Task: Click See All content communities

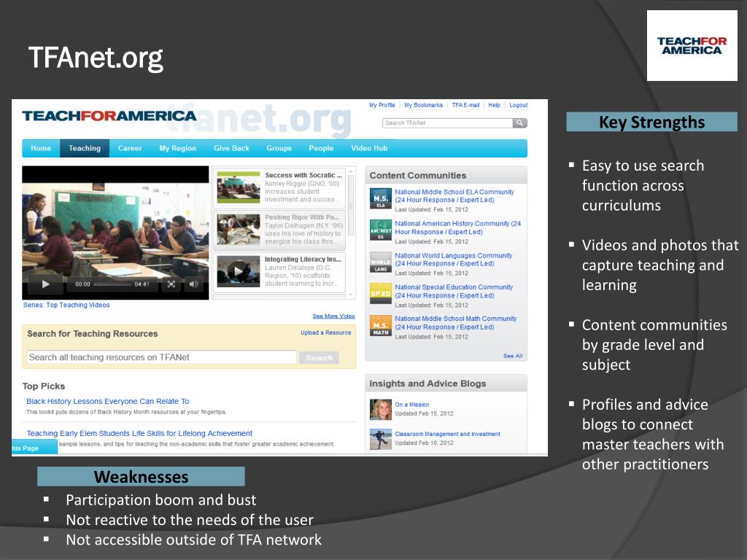Action: (x=513, y=356)
